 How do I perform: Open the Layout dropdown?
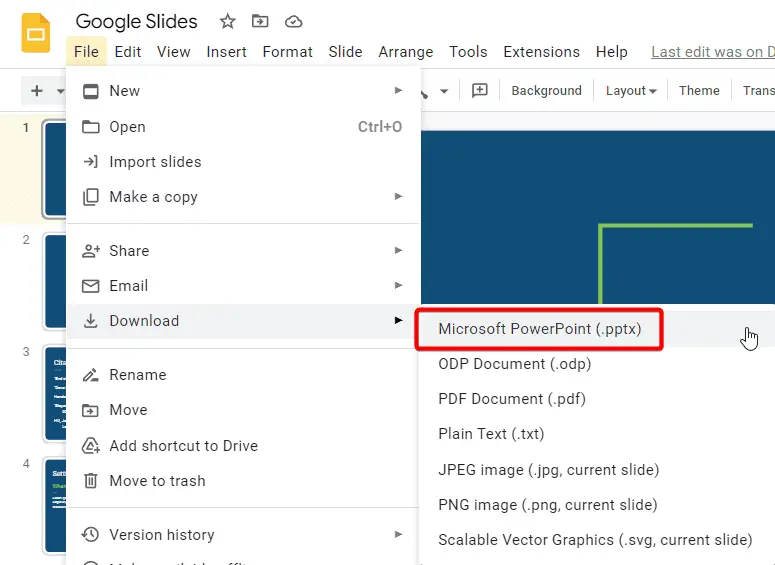coord(631,91)
